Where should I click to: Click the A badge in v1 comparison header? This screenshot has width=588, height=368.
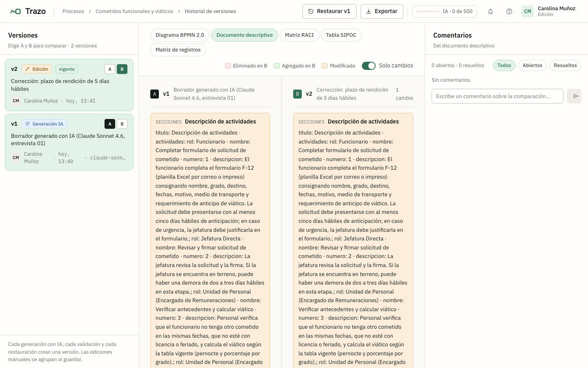coord(154,94)
